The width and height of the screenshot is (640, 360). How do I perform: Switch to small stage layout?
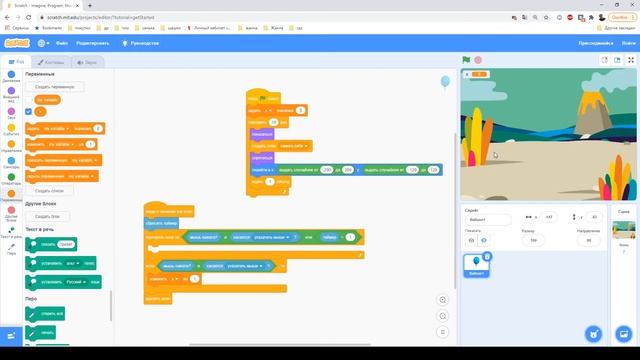coord(604,60)
